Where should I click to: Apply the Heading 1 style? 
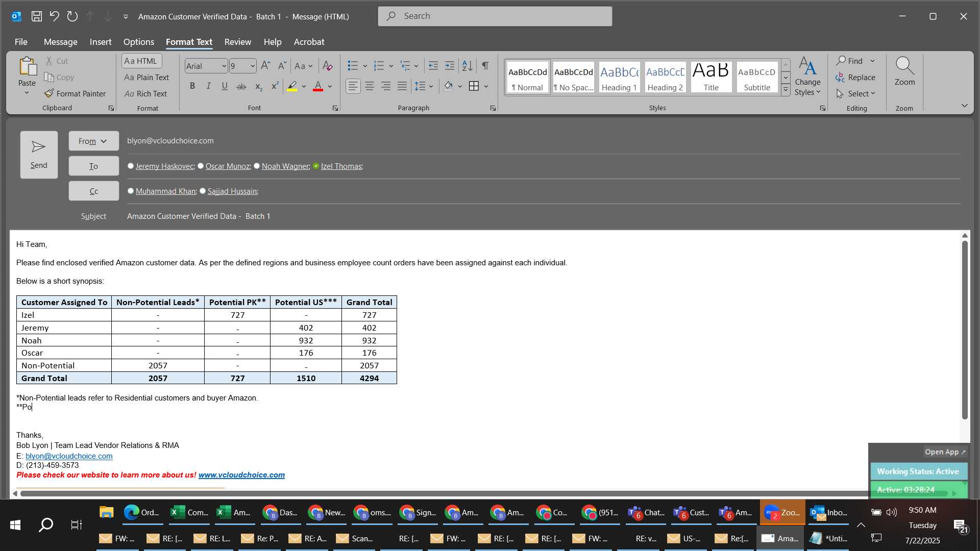[x=619, y=77]
